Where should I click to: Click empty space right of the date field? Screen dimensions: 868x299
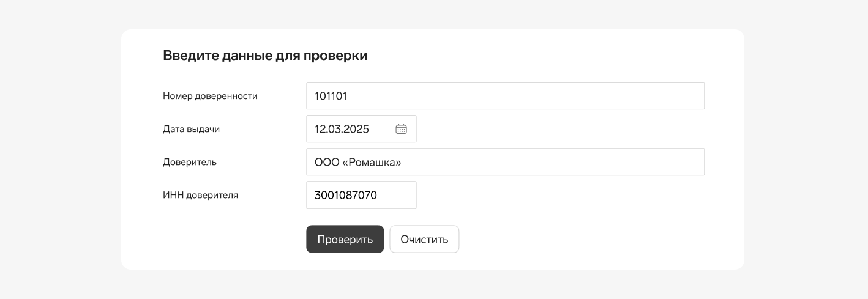pyautogui.click(x=551, y=129)
